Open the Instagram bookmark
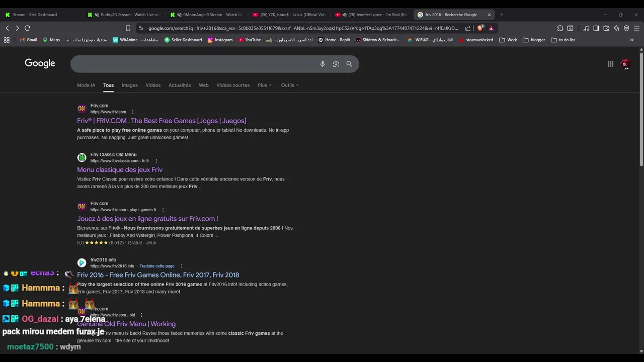Screen dimensions: 644x362 tap(220, 40)
